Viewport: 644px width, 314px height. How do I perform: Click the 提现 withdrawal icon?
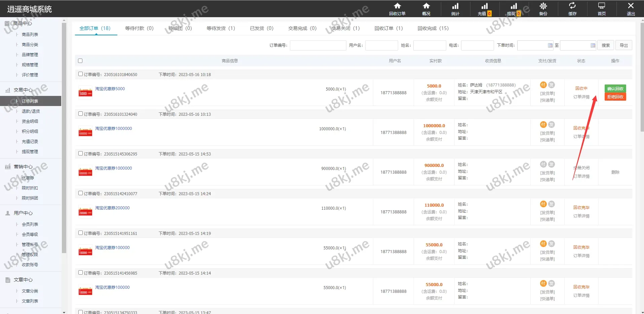(x=514, y=6)
